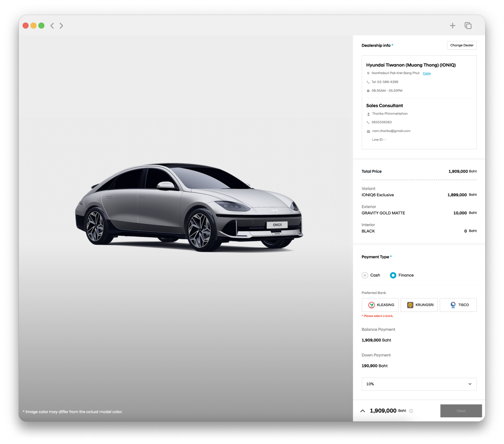Click the 'Please select a bank' warning
The height and width of the screenshot is (444, 504).
click(x=377, y=316)
